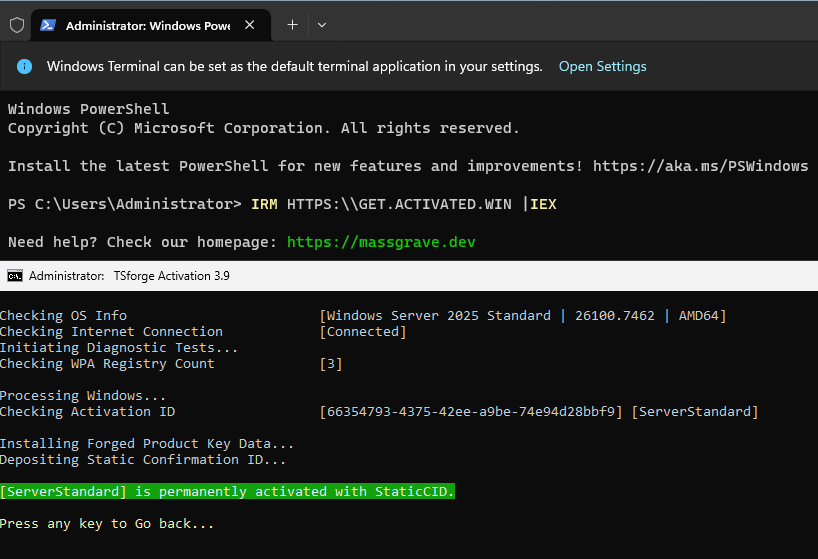The image size is (818, 559).
Task: Click the Initiating Diagnostic Tests... line
Action: click(x=119, y=347)
